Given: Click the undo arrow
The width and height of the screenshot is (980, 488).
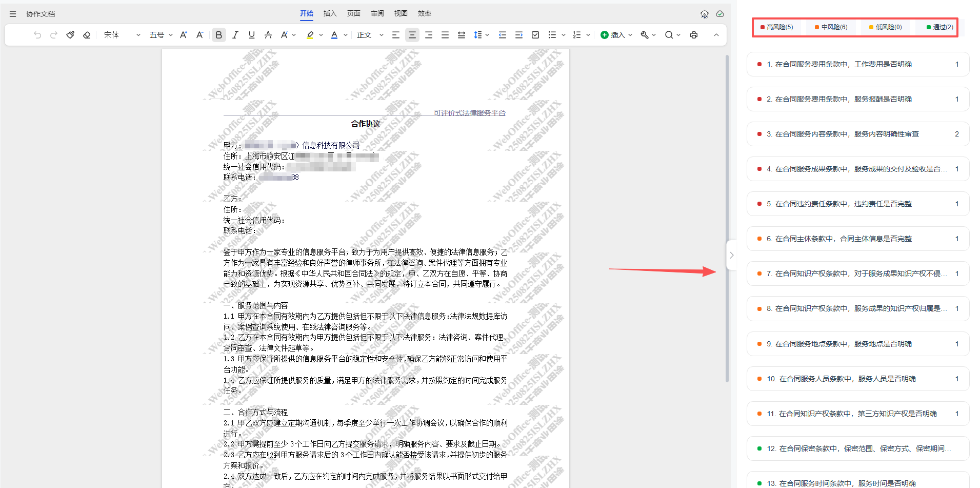Looking at the screenshot, I should pos(37,35).
